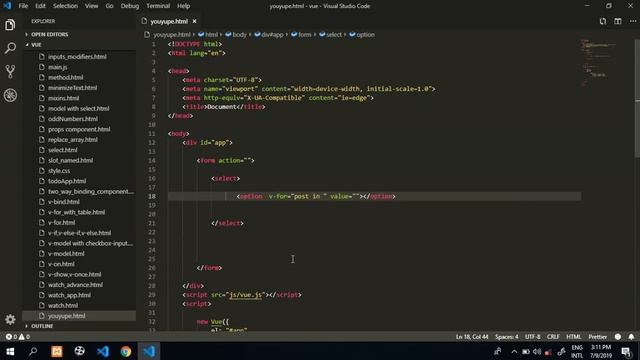Screen dimensions: 640x360
Task: Open the Search view in activity bar
Action: click(x=10, y=48)
